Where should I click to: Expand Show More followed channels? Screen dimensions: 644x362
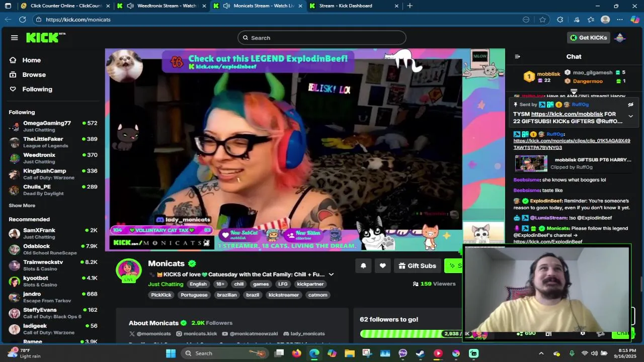pyautogui.click(x=22, y=206)
